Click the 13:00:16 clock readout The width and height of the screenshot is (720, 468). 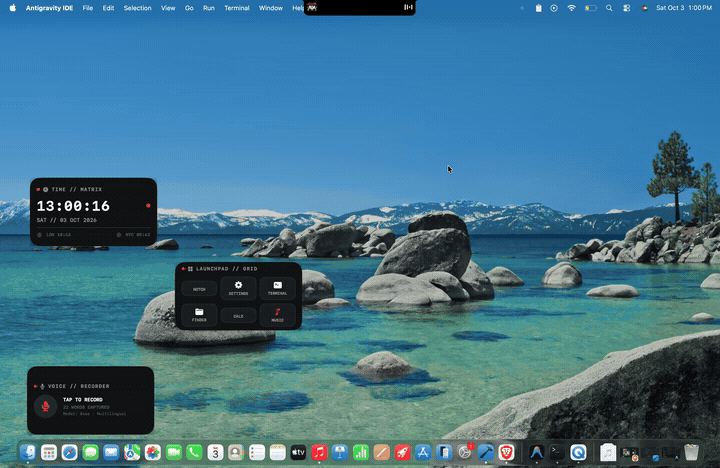[x=73, y=206]
